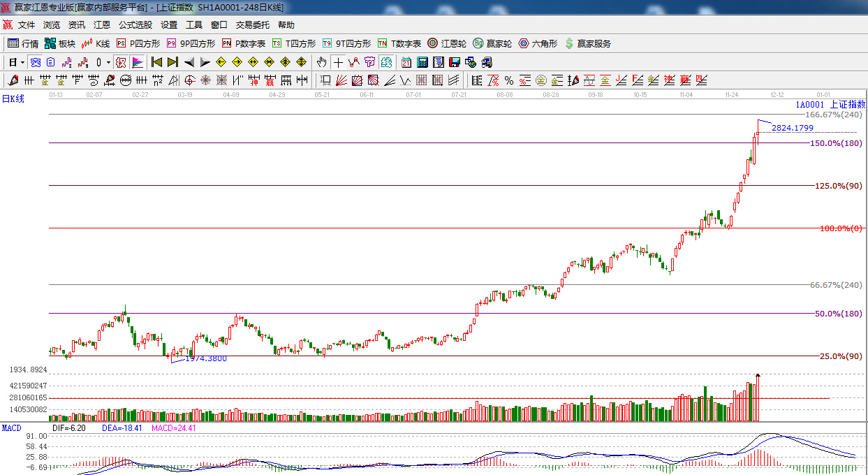868x475 pixels.
Task: Click the 2824.1799 price marker label
Action: click(793, 128)
